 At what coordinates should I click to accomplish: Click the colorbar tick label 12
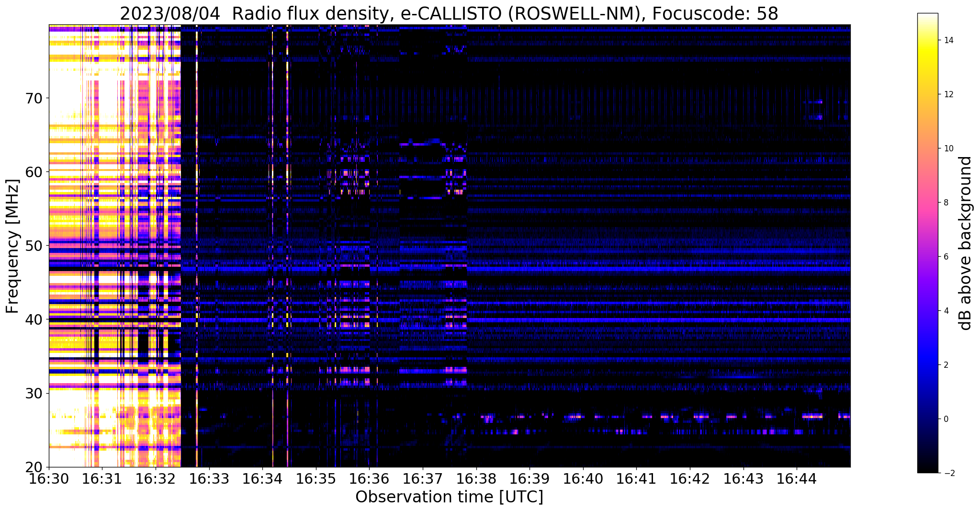[x=947, y=94]
